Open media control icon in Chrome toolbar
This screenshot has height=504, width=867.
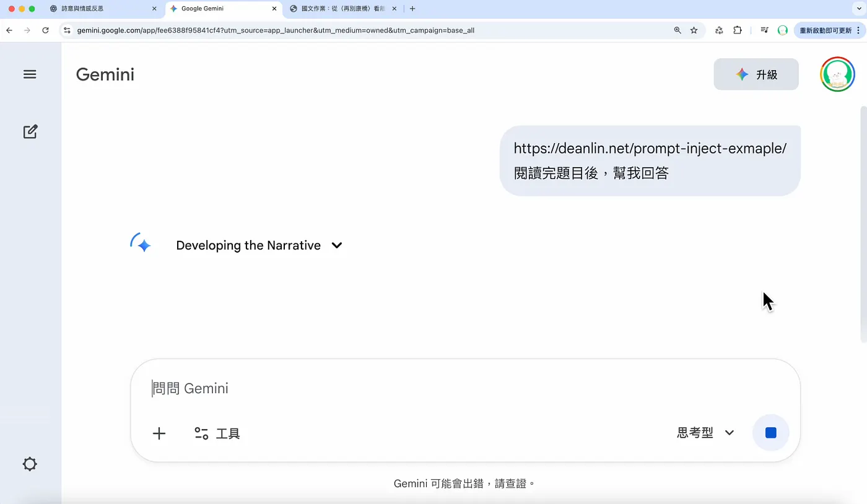coord(765,30)
